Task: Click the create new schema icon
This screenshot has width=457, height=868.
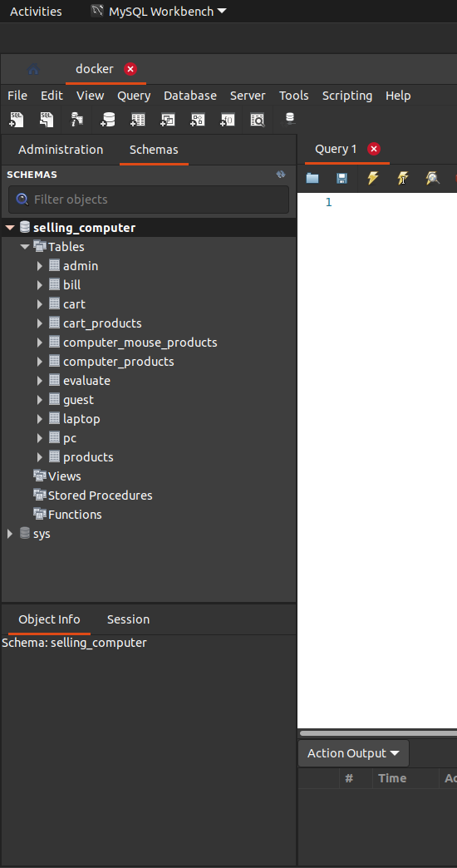Action: click(x=107, y=119)
